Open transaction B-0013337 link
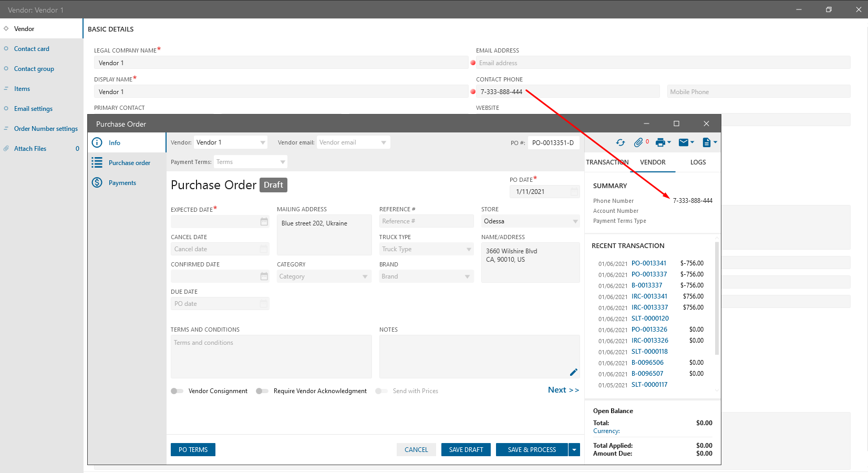The image size is (868, 473). [x=647, y=285]
